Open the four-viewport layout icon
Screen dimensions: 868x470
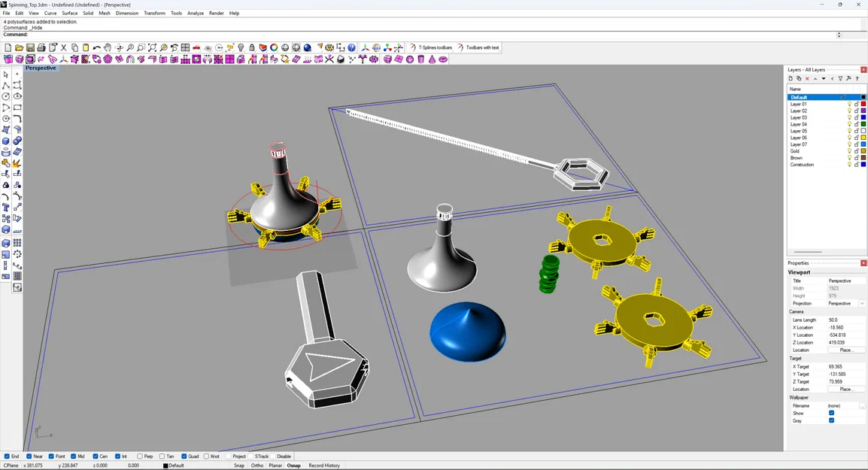(x=185, y=47)
